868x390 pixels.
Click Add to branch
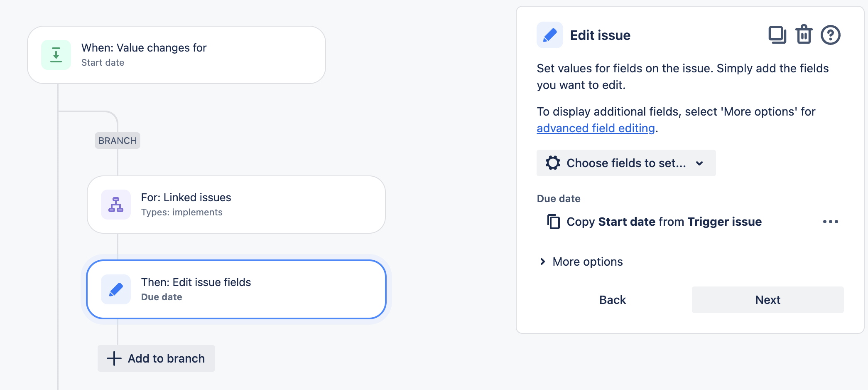156,358
